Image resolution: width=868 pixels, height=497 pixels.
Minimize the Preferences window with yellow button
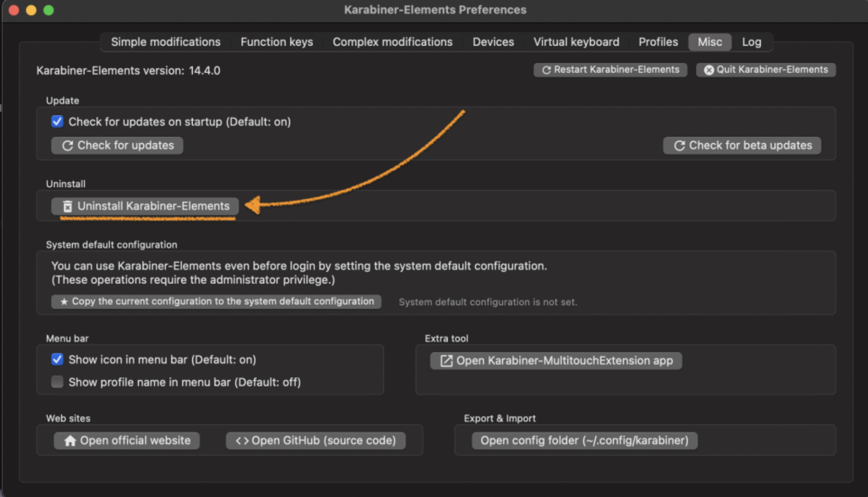tap(31, 10)
